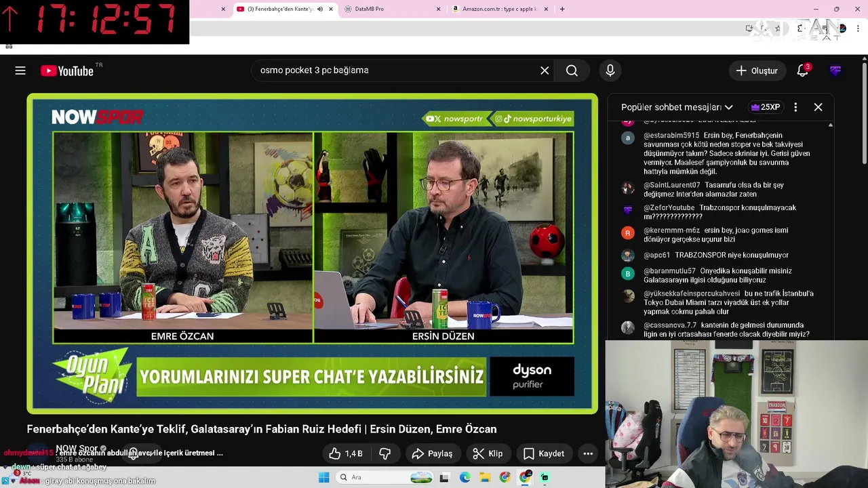Click the video player area
Screen dimensions: 868x488
(x=313, y=253)
